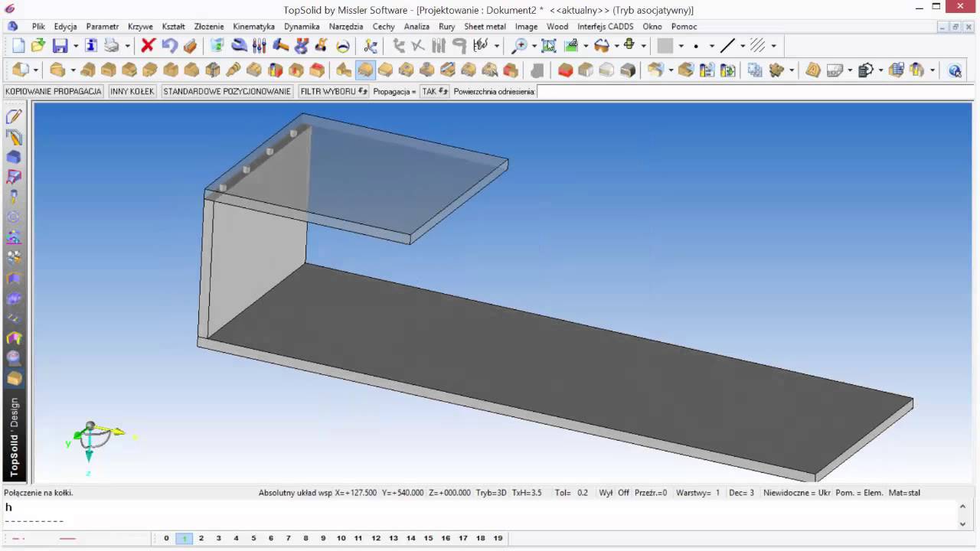Open the Kinematyka menu
The width and height of the screenshot is (980, 551).
pos(254,26)
